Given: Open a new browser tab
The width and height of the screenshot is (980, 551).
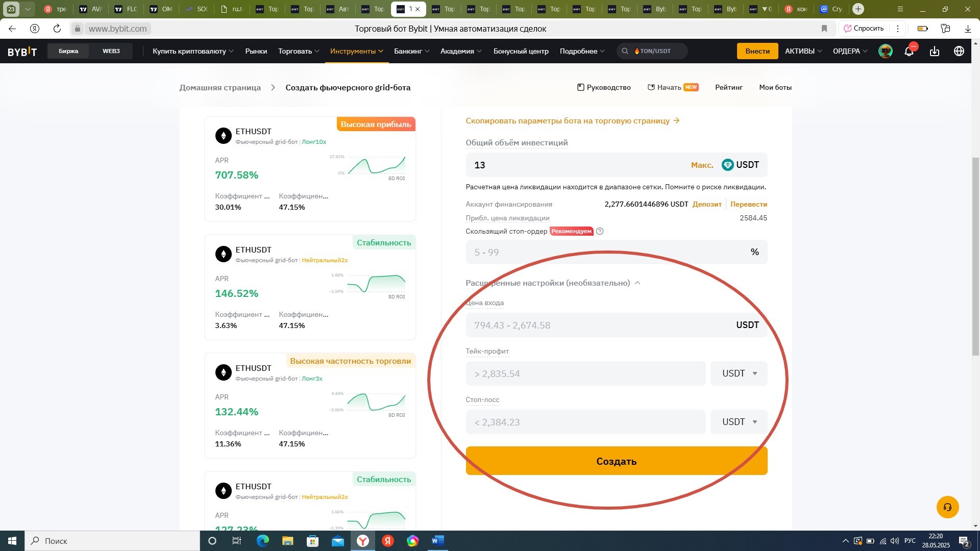Looking at the screenshot, I should click(x=859, y=9).
